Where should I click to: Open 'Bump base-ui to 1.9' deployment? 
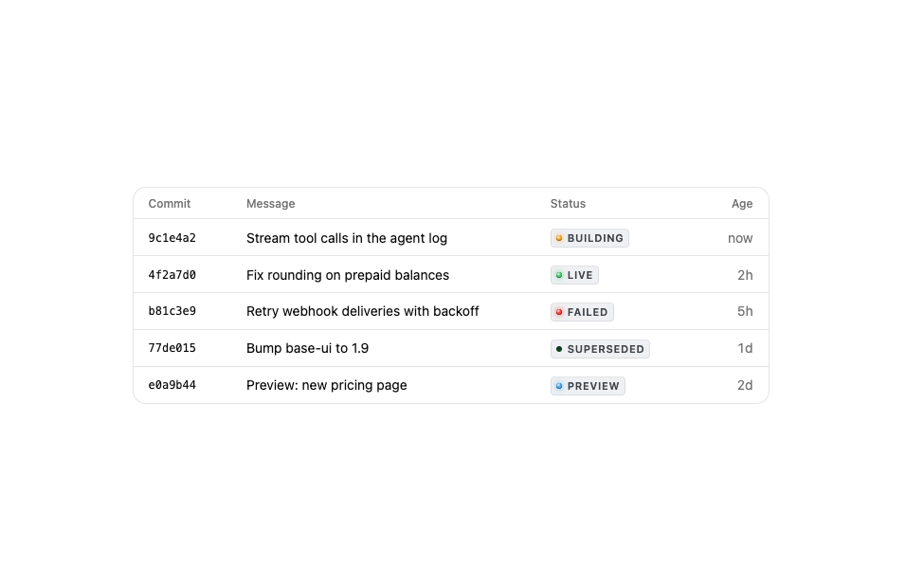point(308,348)
